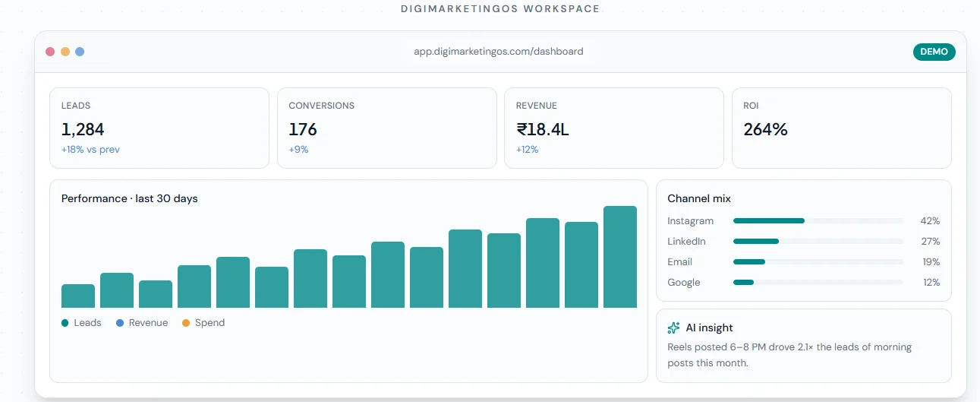
Task: Click the "+9%" conversions change text
Action: 298,150
